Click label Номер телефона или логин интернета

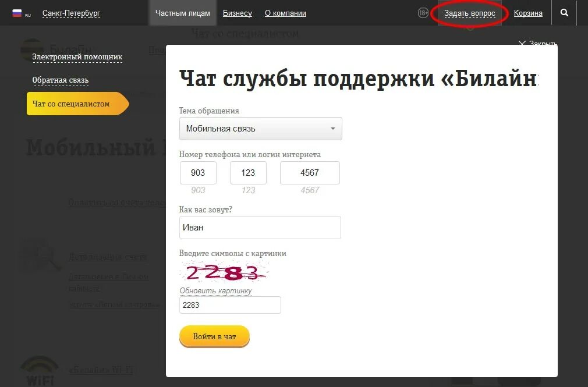pyautogui.click(x=250, y=154)
